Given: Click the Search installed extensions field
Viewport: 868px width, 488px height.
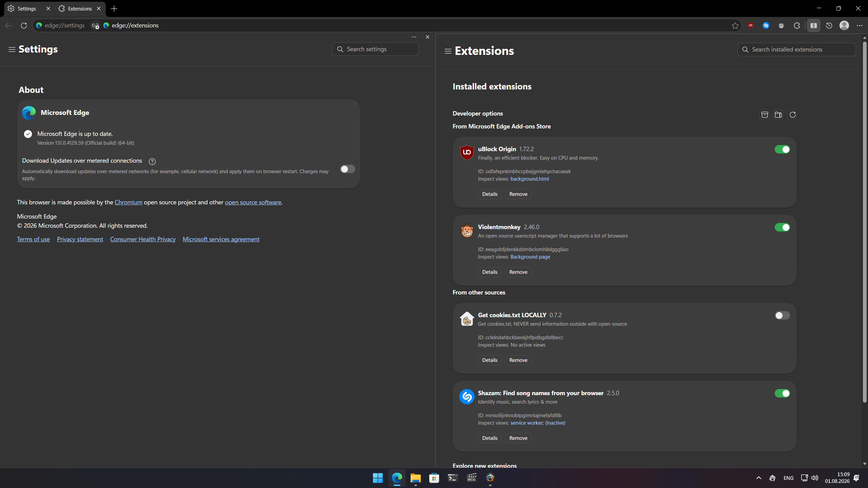Looking at the screenshot, I should (x=796, y=49).
